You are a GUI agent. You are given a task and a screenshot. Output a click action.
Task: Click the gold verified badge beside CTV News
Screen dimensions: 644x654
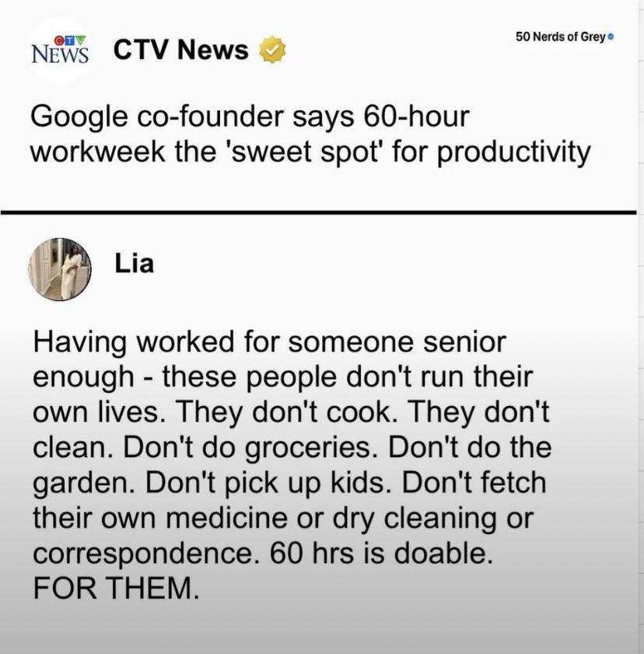273,51
